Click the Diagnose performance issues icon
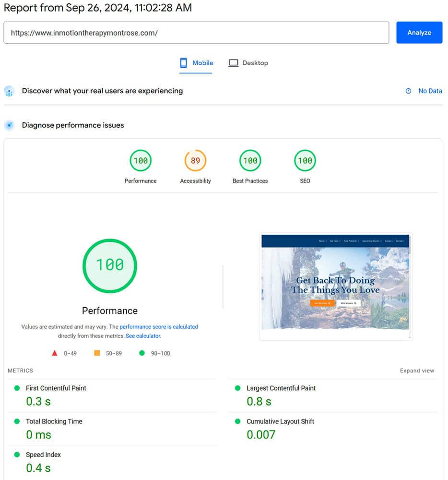The image size is (448, 480). click(9, 125)
